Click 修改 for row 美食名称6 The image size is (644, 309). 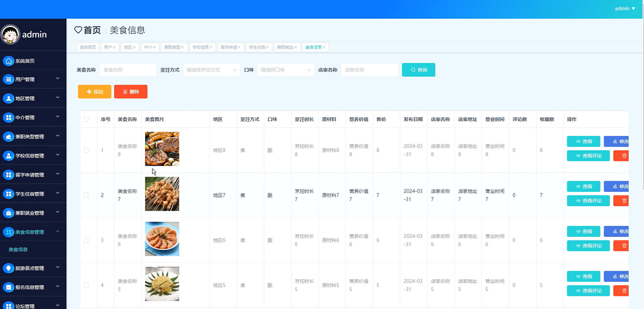616,231
